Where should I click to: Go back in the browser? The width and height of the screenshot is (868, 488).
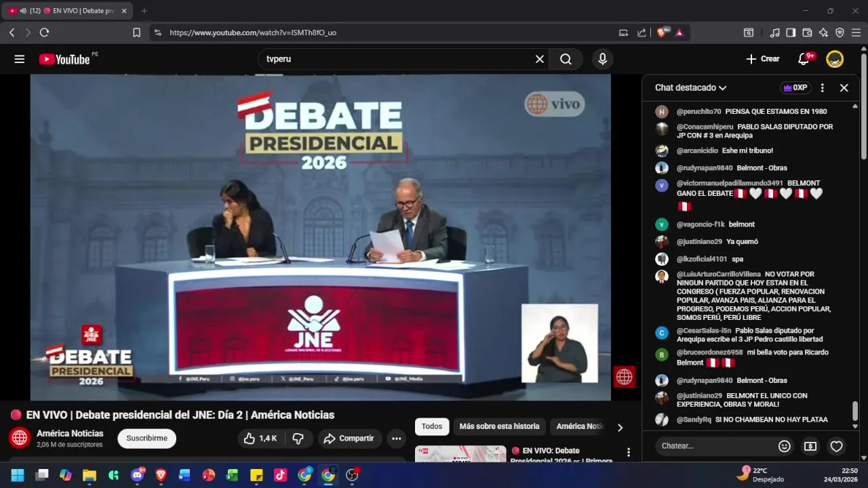[12, 33]
